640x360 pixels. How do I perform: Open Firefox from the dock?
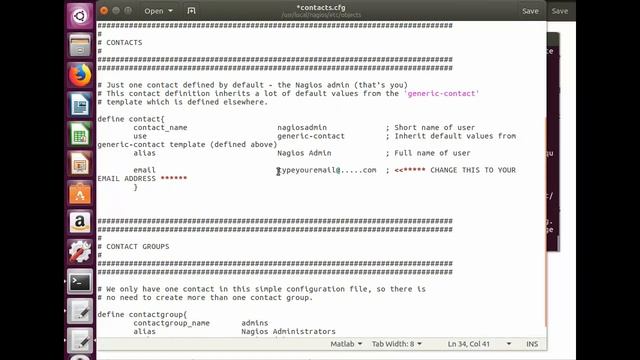coord(80,75)
